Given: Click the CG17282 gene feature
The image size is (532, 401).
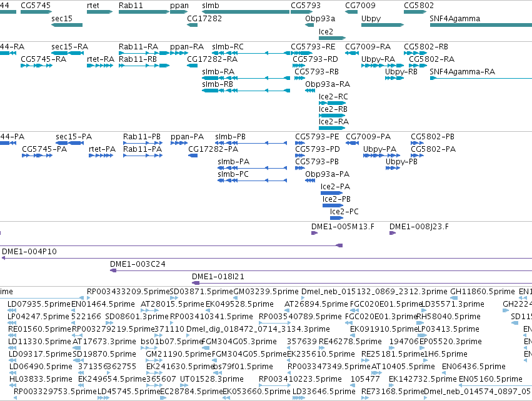Looking at the screenshot, I should (192, 25).
